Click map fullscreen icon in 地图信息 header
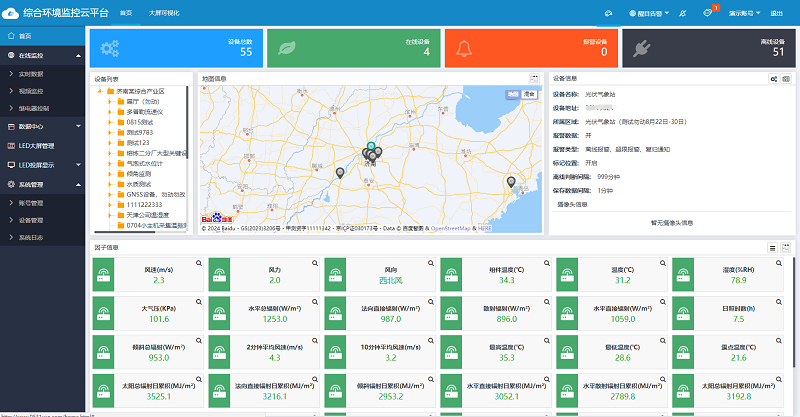This screenshot has height=417, width=800. [534, 79]
